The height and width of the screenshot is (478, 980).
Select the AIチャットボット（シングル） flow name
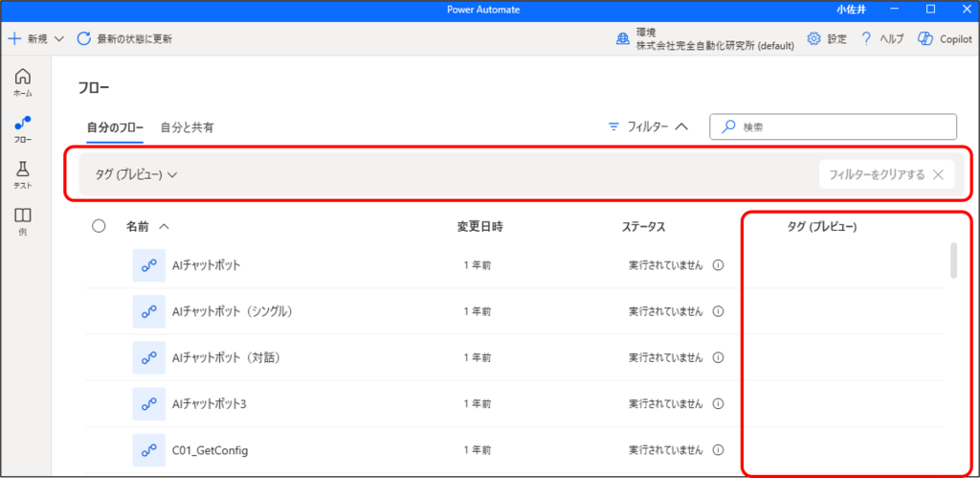pos(233,311)
